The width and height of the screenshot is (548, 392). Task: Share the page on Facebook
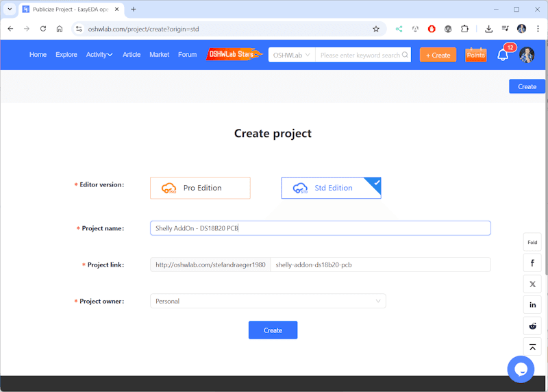click(x=532, y=263)
